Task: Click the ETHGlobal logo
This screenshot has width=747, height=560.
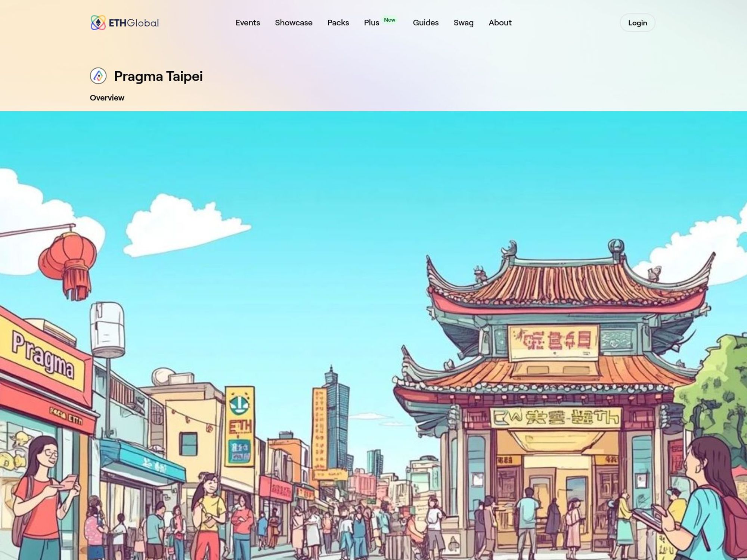Action: 124,23
